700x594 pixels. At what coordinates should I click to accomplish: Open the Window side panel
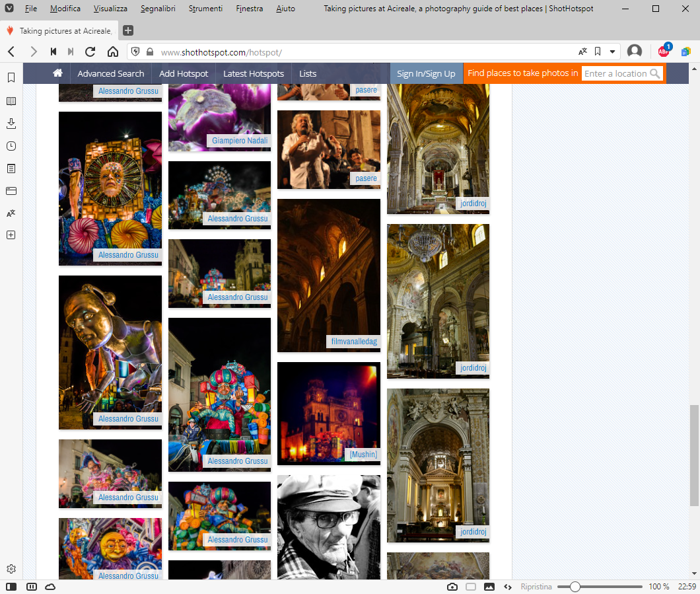coord(11,191)
